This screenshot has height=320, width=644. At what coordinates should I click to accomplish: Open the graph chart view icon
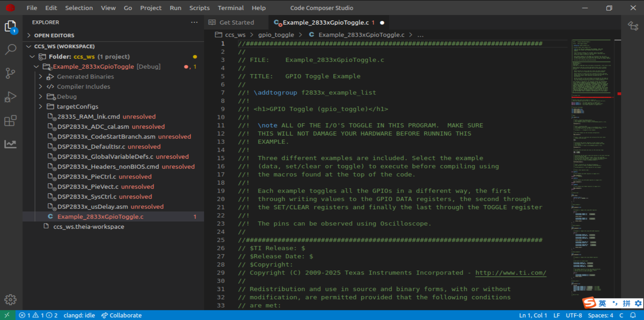pyautogui.click(x=10, y=144)
